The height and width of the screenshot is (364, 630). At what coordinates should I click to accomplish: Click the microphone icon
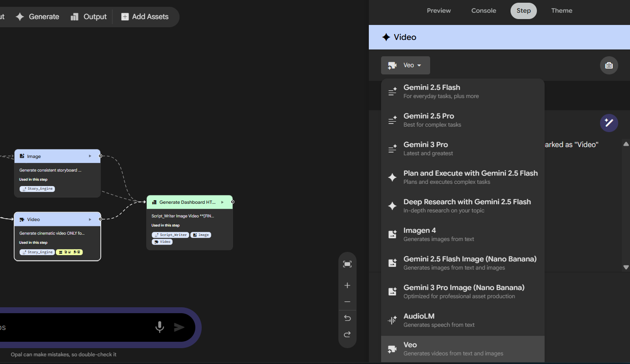(159, 327)
